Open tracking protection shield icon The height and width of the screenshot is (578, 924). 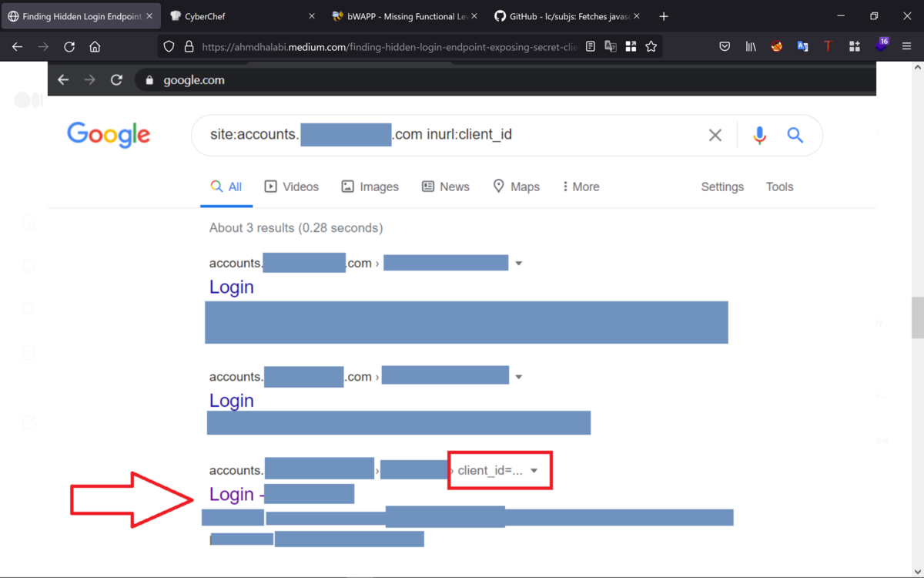click(x=169, y=46)
